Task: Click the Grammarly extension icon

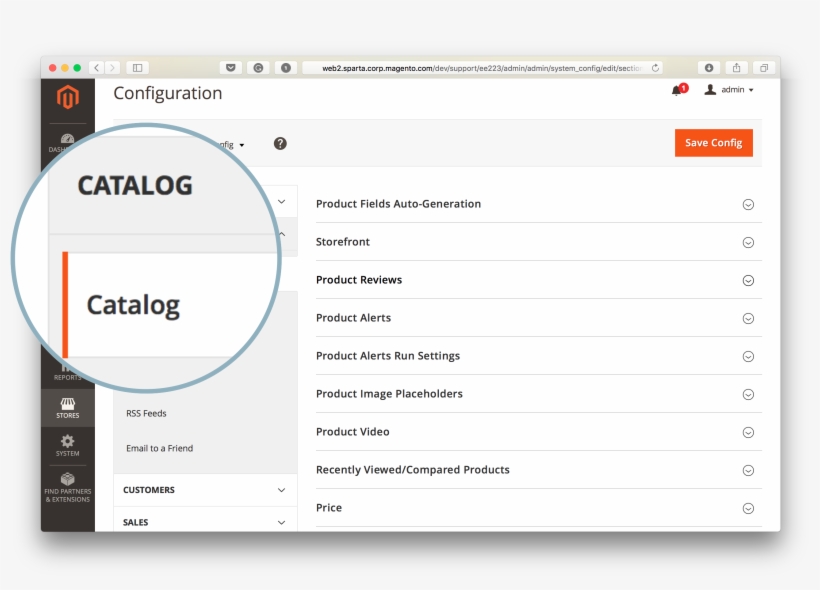Action: click(x=258, y=67)
